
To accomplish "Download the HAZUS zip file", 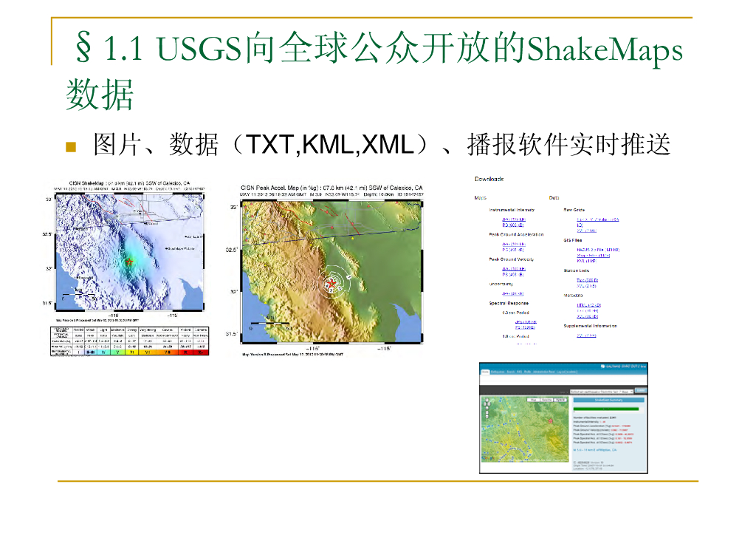I will (x=598, y=250).
